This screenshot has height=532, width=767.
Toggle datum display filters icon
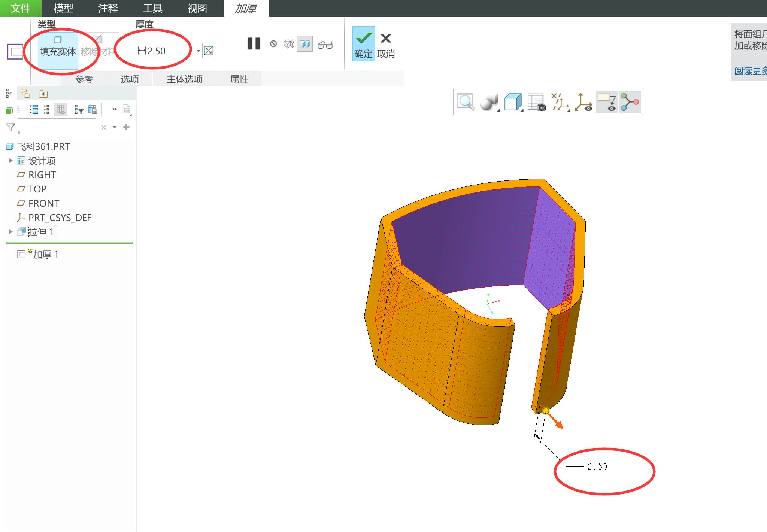pyautogui.click(x=560, y=102)
